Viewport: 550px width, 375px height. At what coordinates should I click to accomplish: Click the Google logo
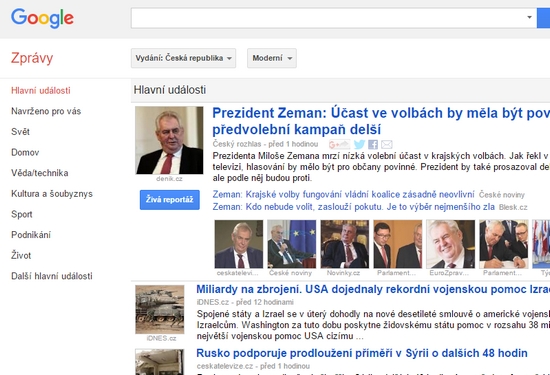(42, 18)
